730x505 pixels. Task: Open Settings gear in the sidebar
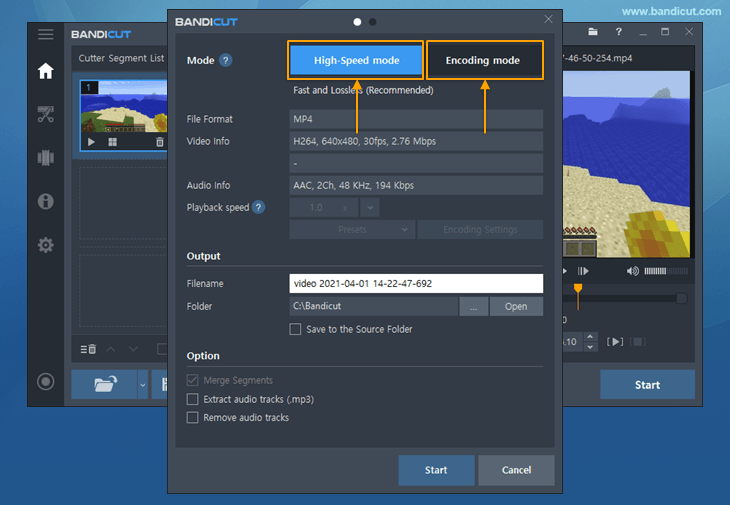pos(46,245)
